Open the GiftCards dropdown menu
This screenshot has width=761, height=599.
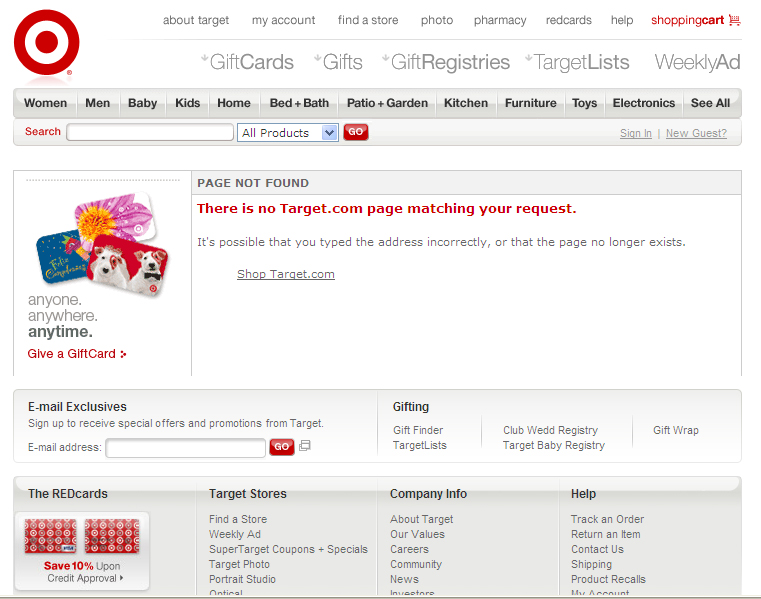point(250,62)
